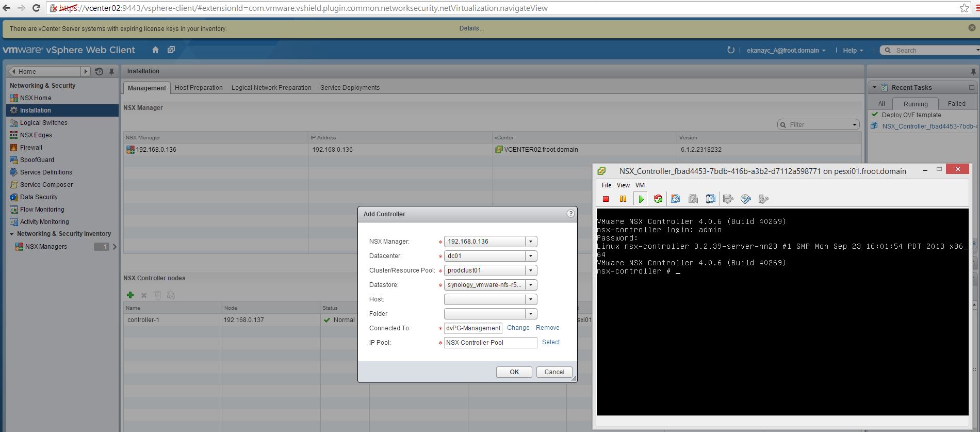Open VM menu in console window

640,185
